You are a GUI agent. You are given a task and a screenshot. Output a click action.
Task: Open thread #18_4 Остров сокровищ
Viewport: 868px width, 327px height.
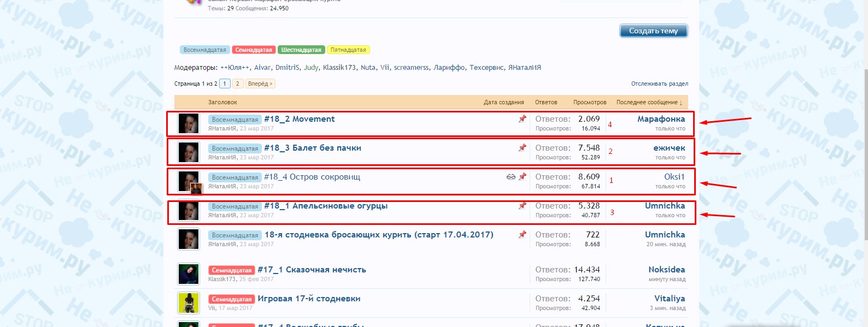click(312, 177)
